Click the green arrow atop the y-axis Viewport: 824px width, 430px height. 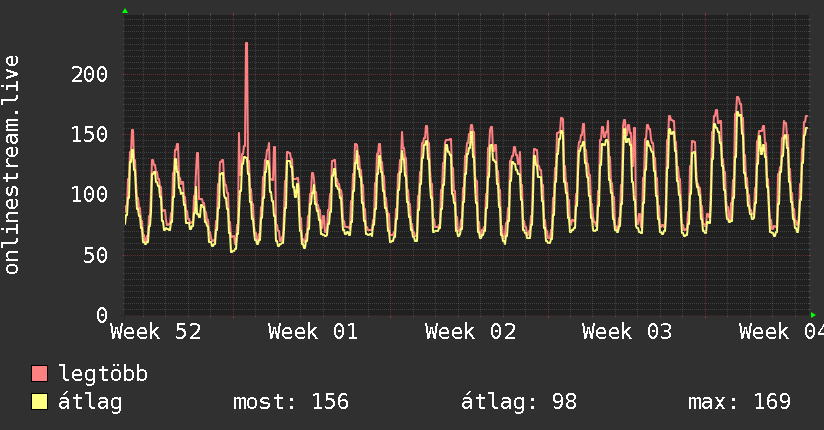125,11
